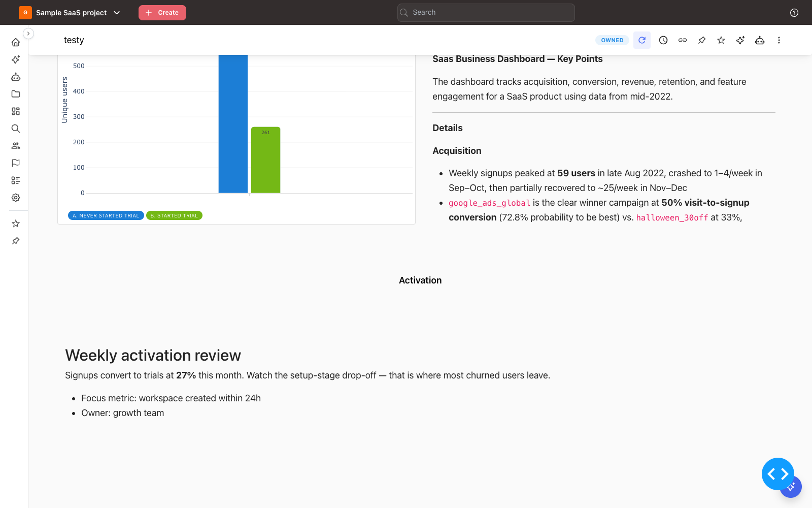Open the history clock icon
This screenshot has width=812, height=508.
point(663,40)
